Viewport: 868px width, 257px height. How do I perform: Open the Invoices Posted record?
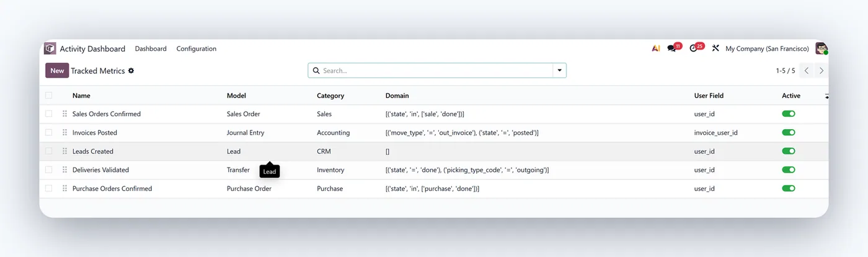point(95,133)
